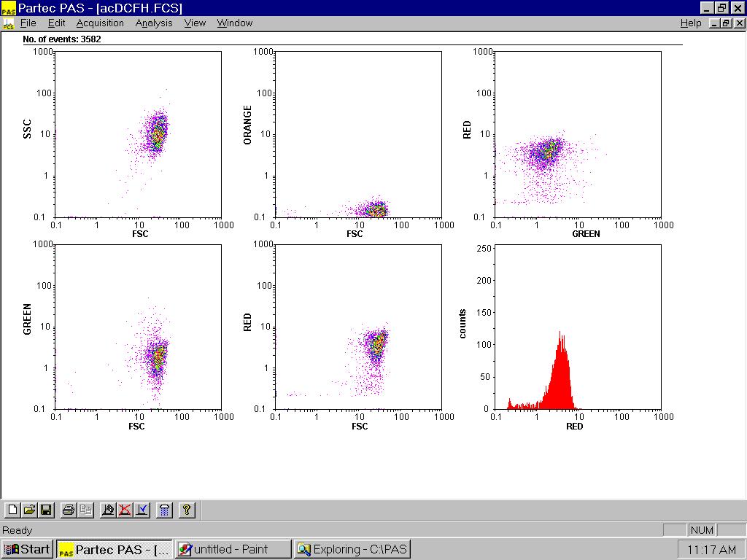Click the Windows Start button
Screen dimensions: 747x560
coord(27,549)
